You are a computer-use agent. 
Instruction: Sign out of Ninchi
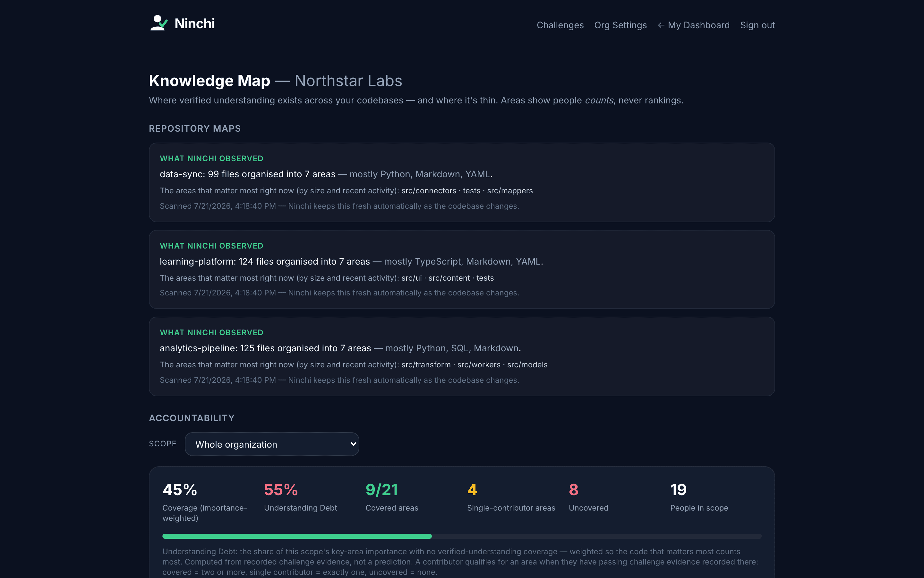point(757,25)
